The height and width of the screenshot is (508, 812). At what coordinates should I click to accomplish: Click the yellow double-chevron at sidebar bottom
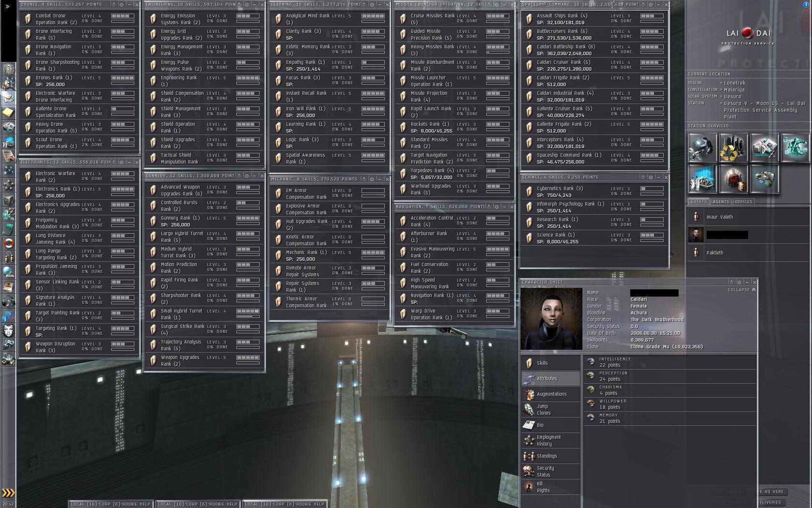click(8, 493)
